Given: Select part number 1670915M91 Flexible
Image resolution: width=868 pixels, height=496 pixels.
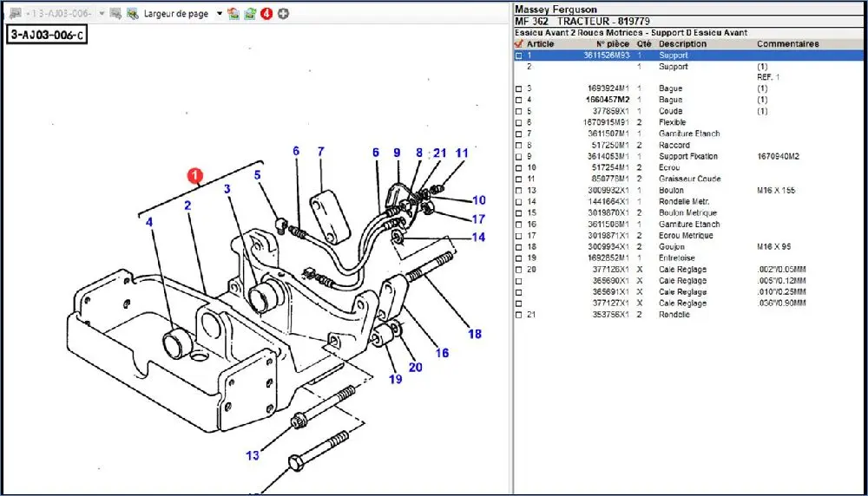Looking at the screenshot, I should 606,122.
